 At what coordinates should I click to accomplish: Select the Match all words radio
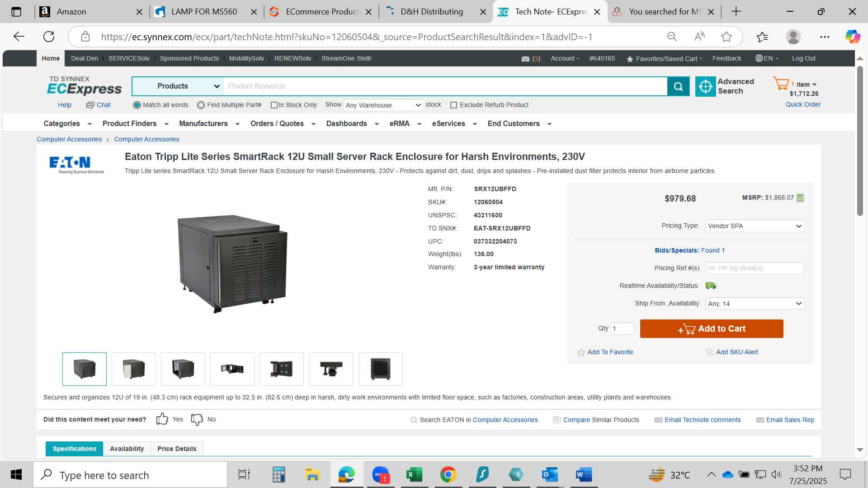pos(137,105)
